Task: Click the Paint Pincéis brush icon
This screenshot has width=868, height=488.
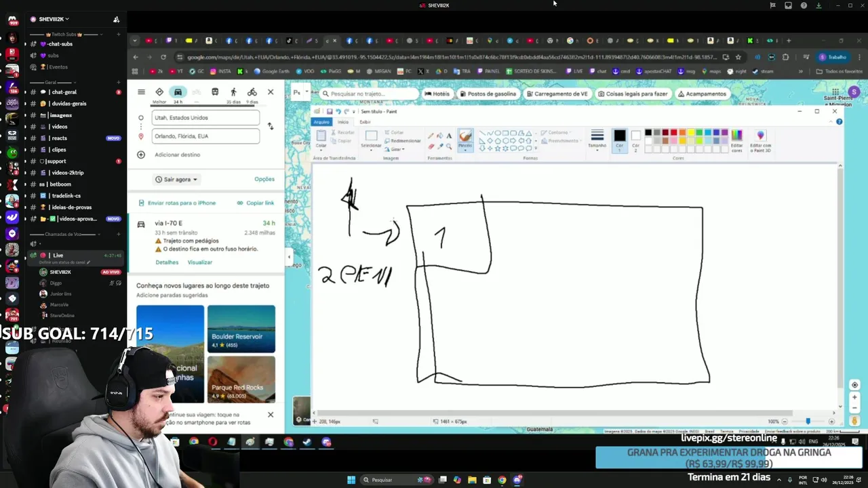Action: (465, 136)
